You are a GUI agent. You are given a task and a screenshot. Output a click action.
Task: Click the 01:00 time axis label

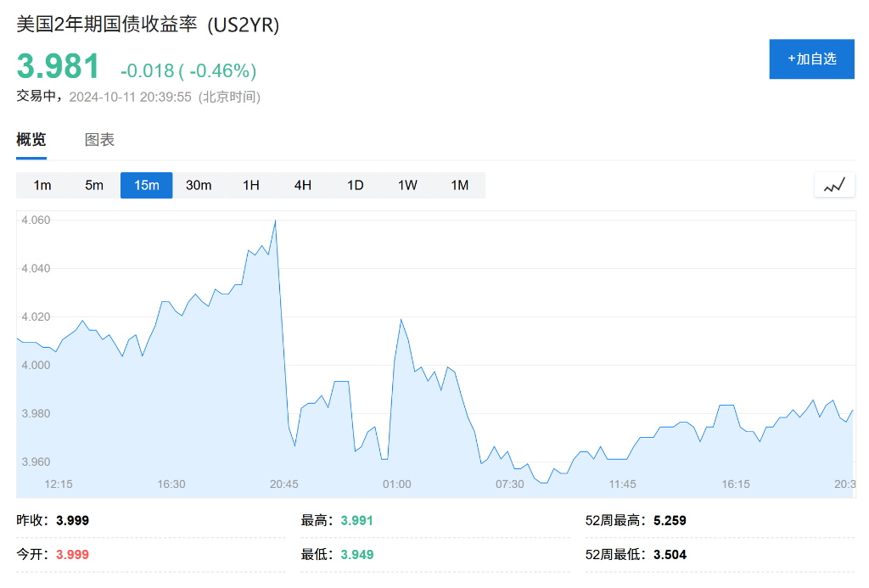click(396, 484)
